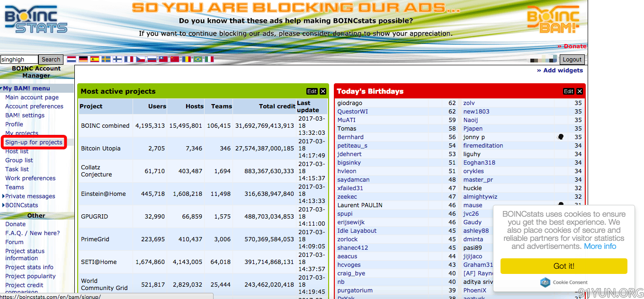Switch language with the French flag
644x299 pixels.
129,59
